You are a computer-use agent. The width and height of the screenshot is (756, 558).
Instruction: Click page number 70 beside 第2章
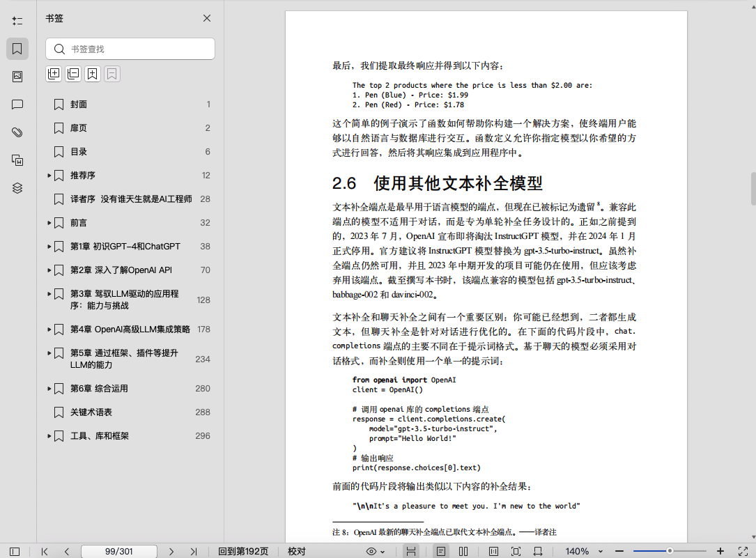point(206,270)
